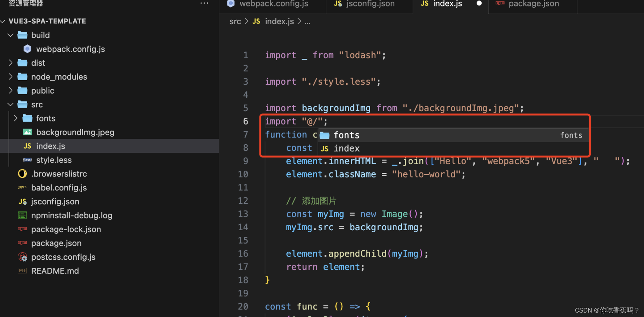Click the fonts folder icon in explorer

(28, 118)
